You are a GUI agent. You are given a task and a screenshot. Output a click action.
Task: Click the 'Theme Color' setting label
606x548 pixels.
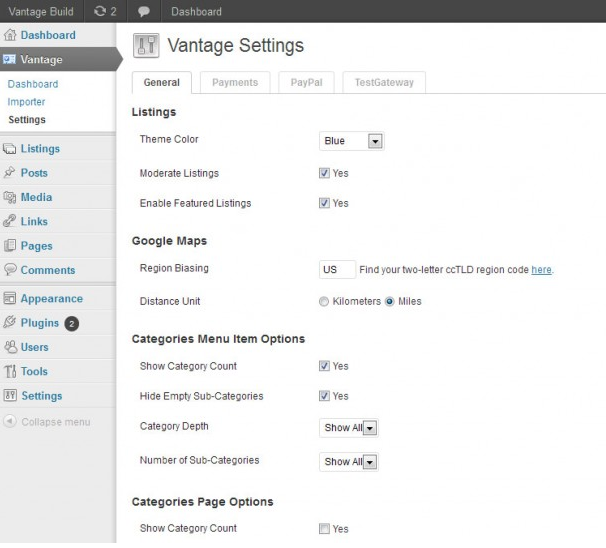169,139
